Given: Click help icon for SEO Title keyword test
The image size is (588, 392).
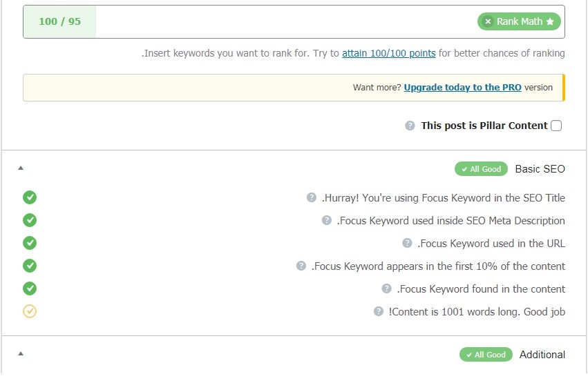Looking at the screenshot, I should (312, 198).
